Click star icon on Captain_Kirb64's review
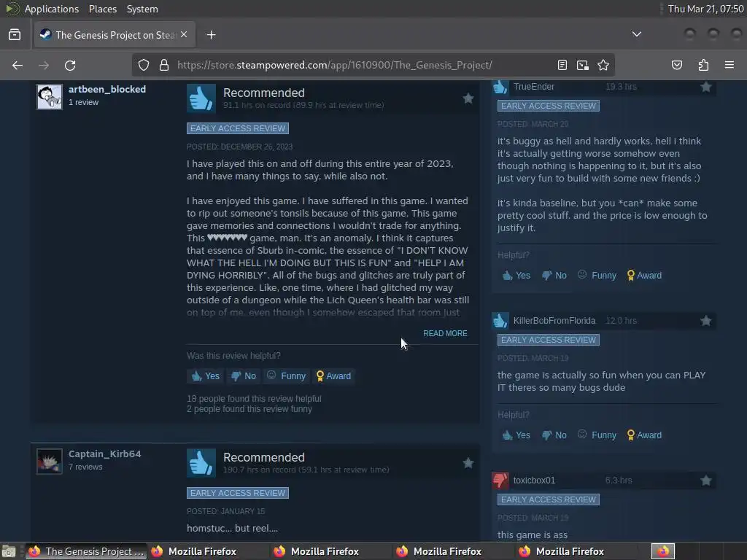Image resolution: width=747 pixels, height=560 pixels. click(x=468, y=463)
